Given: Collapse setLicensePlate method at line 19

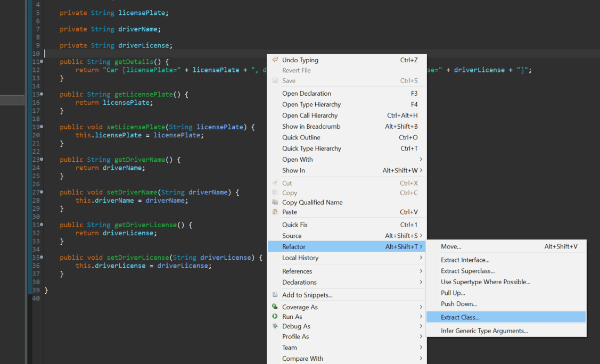Looking at the screenshot, I should [x=42, y=127].
